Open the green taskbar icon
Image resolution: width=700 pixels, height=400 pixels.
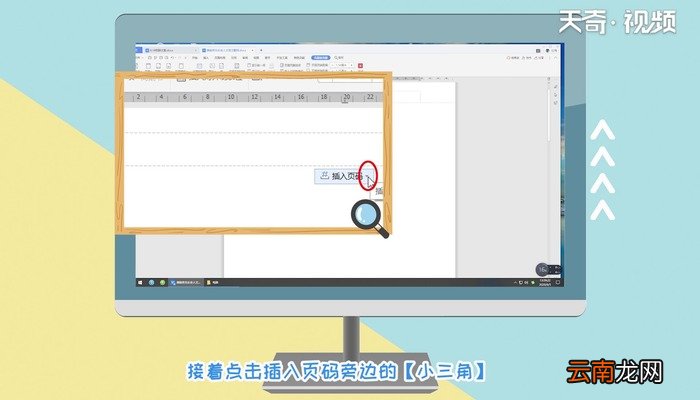point(162,283)
